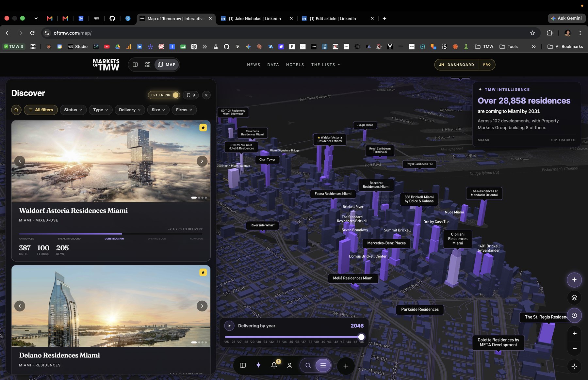Viewport: 588px width, 380px height.
Task: Open browser extensions puzzle icon
Action: [x=550, y=33]
